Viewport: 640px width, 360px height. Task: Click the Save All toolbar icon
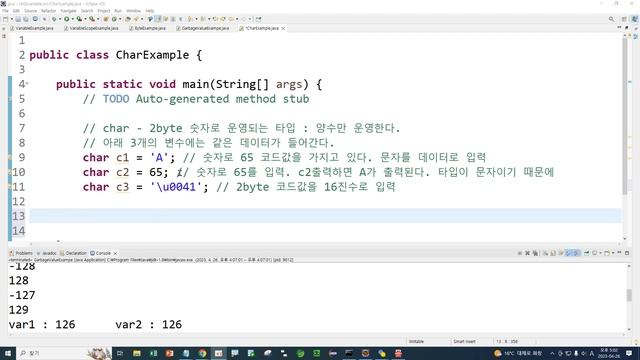[25, 19]
